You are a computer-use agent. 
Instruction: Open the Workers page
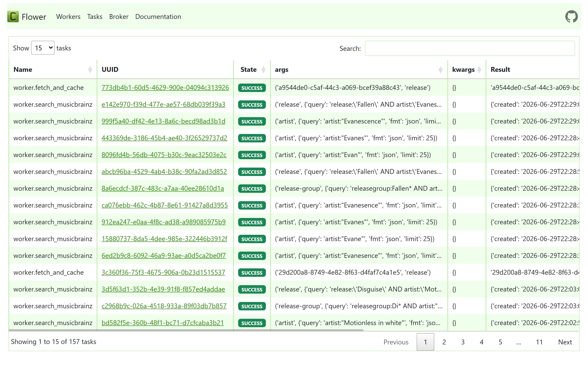pyautogui.click(x=68, y=16)
